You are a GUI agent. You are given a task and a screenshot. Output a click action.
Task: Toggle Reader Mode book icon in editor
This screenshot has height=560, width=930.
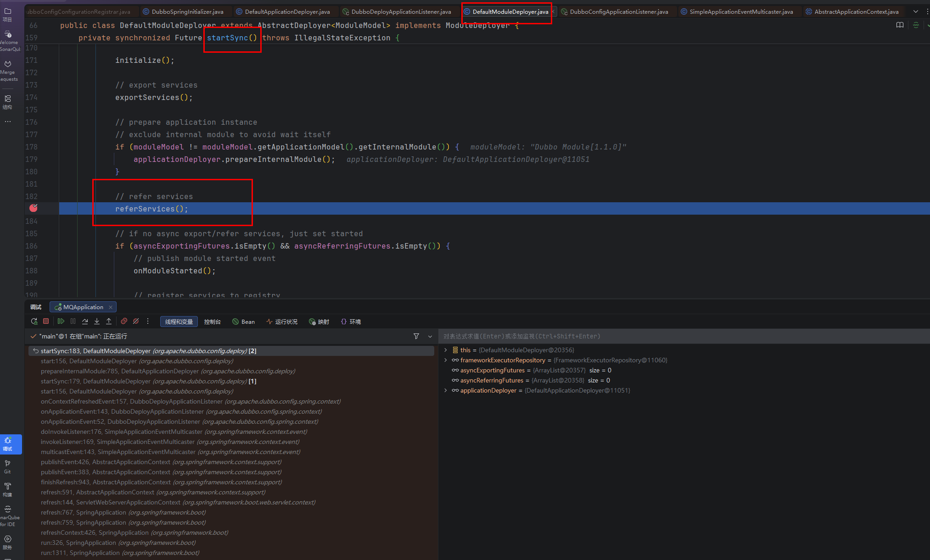point(900,25)
